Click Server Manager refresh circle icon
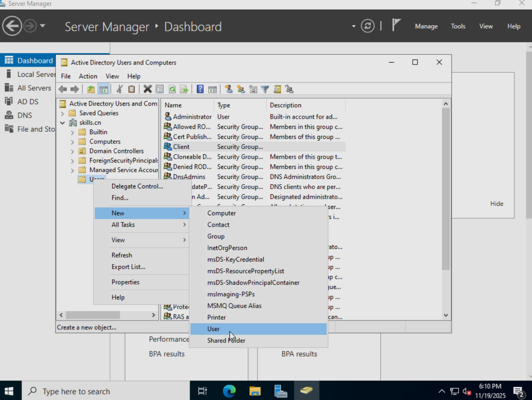Viewport: 532px width, 400px height. (x=368, y=26)
